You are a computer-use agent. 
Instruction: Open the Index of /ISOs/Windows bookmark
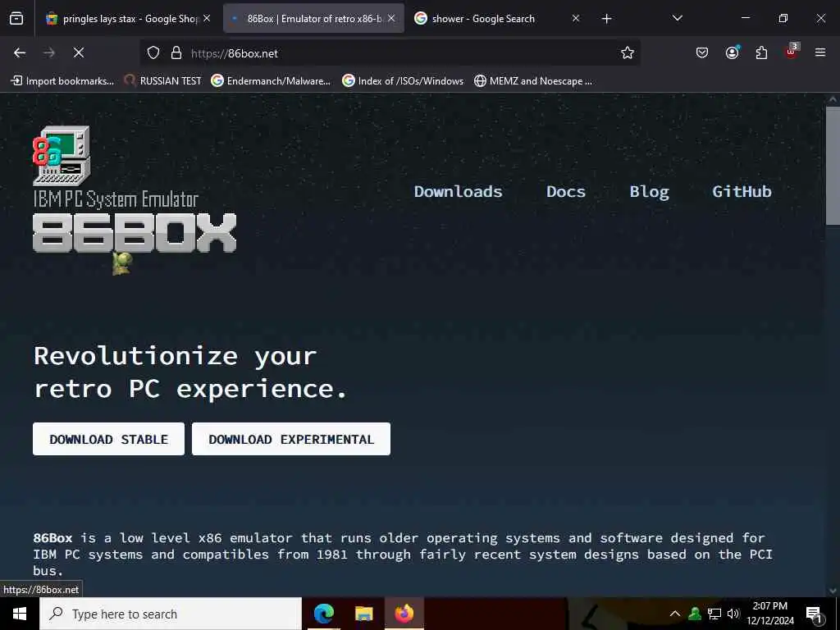coord(403,81)
